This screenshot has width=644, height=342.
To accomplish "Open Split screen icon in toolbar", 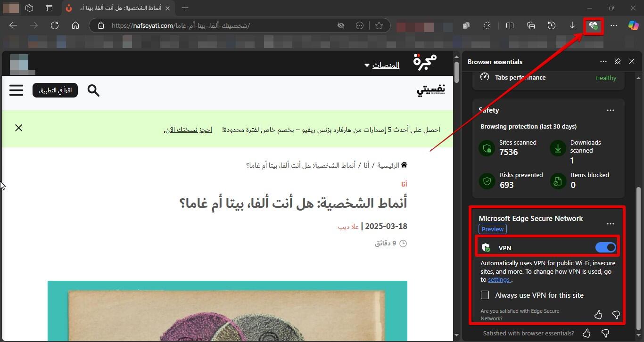I will (x=510, y=26).
